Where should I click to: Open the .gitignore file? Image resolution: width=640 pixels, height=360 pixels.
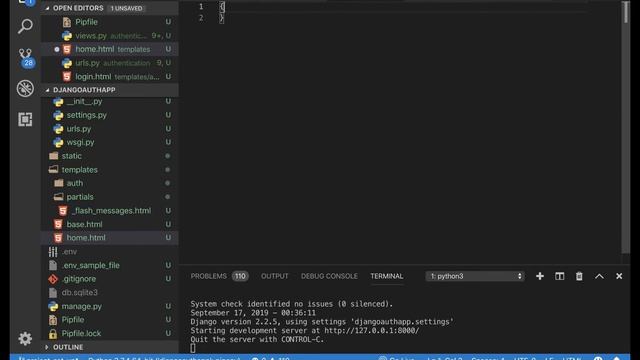coord(109,279)
